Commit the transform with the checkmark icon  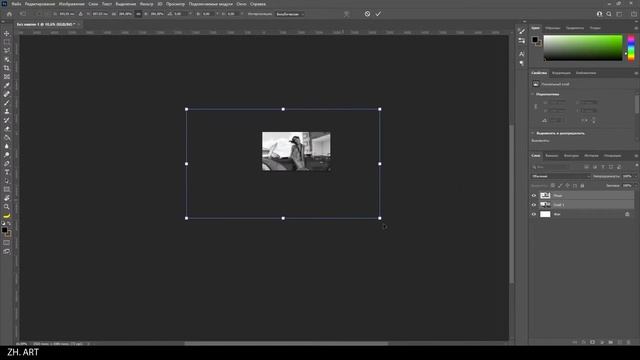pyautogui.click(x=378, y=14)
